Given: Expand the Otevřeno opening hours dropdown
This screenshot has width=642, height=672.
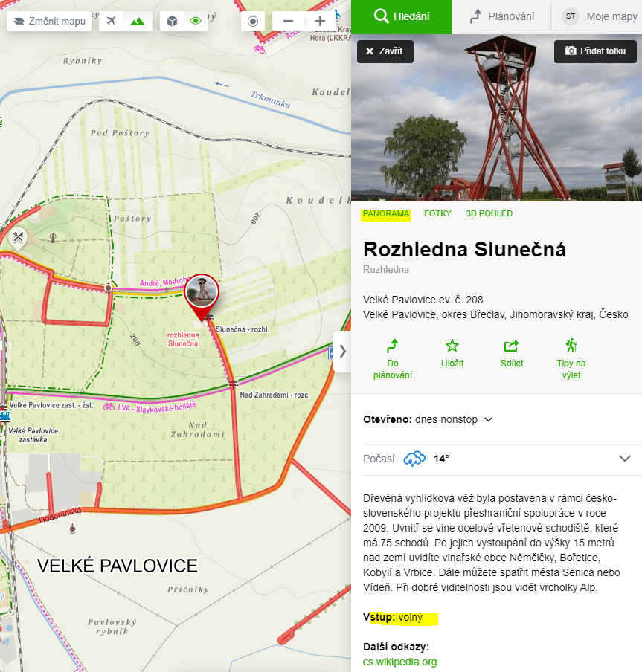Looking at the screenshot, I should coord(489,419).
